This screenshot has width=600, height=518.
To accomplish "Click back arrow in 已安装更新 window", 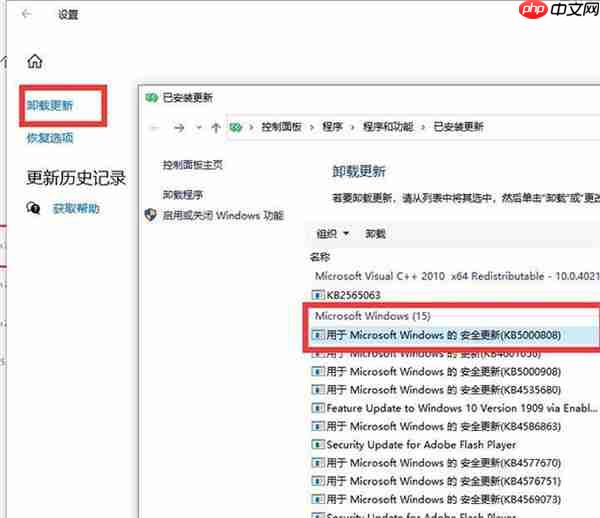I will coord(154,127).
